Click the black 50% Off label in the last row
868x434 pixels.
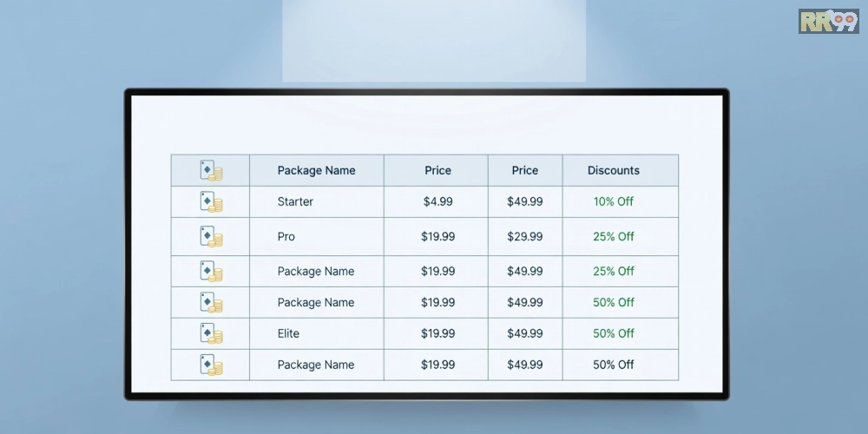click(614, 365)
